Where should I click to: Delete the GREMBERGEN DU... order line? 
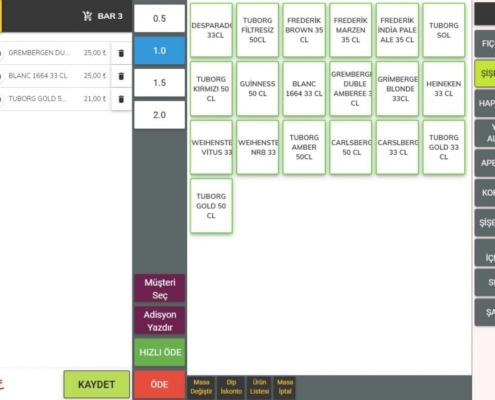tap(121, 53)
